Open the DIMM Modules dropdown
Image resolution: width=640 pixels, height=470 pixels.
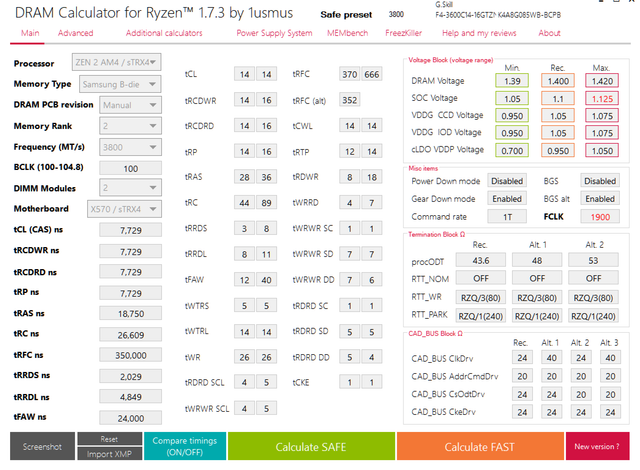130,188
